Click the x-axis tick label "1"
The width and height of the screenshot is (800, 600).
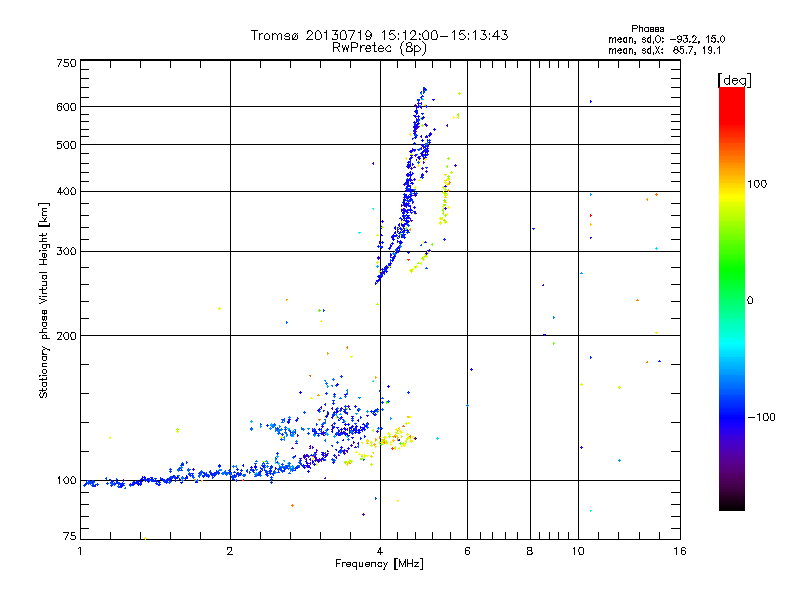click(x=80, y=551)
